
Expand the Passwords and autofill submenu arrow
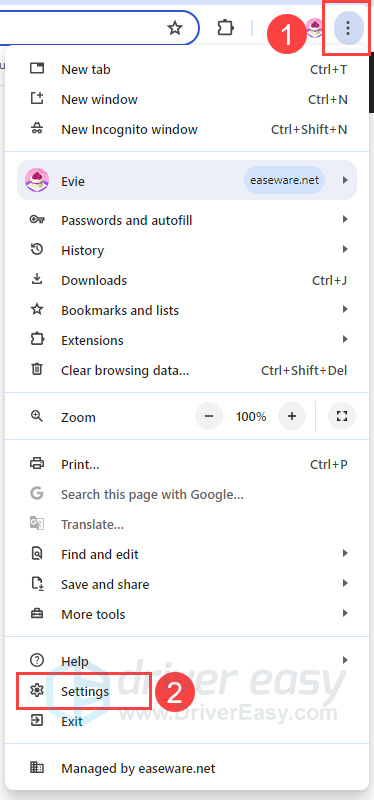(x=345, y=219)
